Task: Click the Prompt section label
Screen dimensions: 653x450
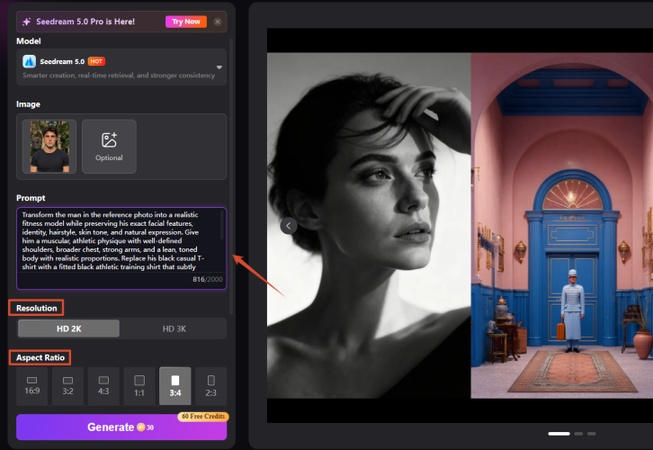Action: 31,198
